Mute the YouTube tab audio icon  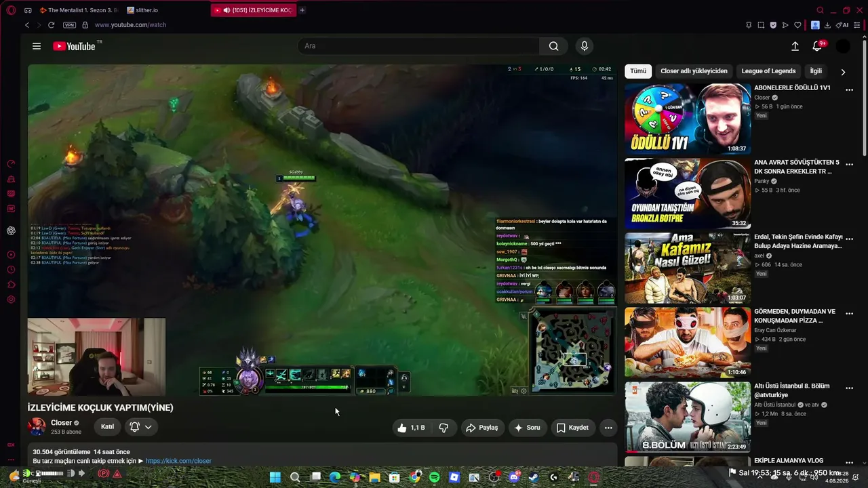pyautogui.click(x=226, y=10)
